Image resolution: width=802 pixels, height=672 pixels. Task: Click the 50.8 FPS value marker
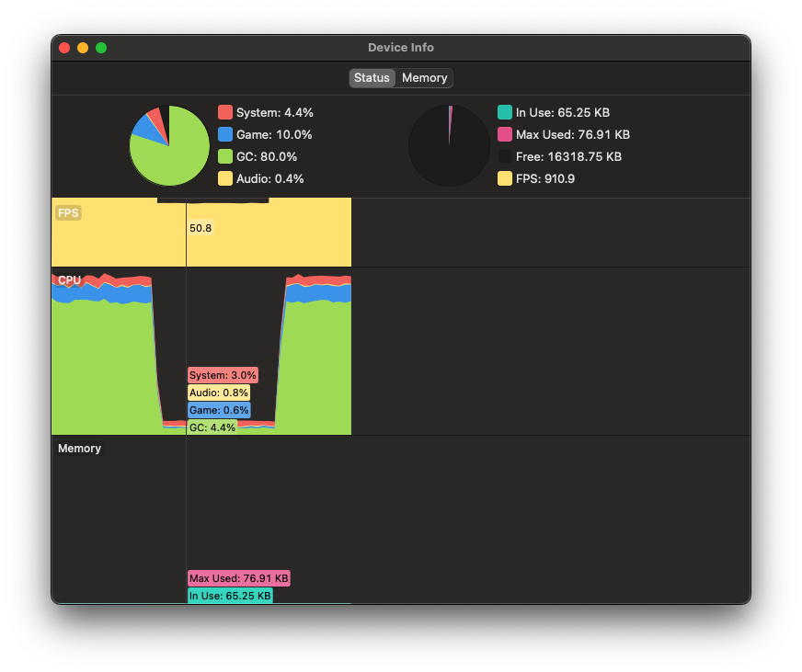click(x=200, y=228)
